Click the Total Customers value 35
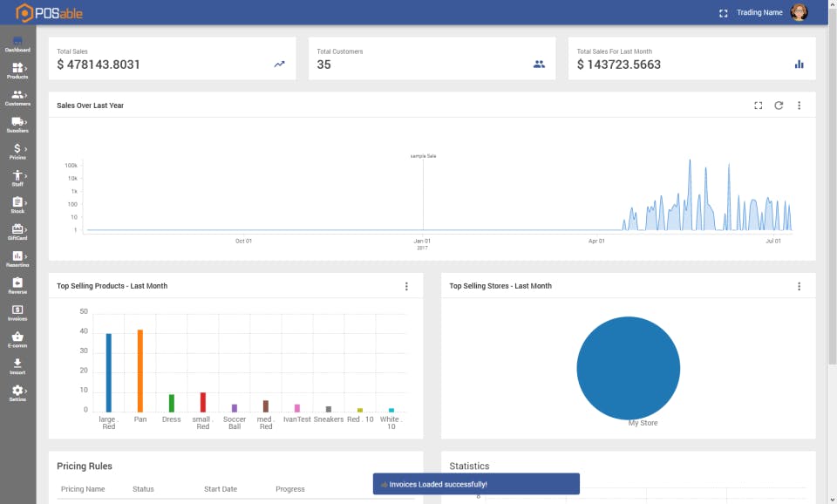The height and width of the screenshot is (504, 837). (324, 65)
